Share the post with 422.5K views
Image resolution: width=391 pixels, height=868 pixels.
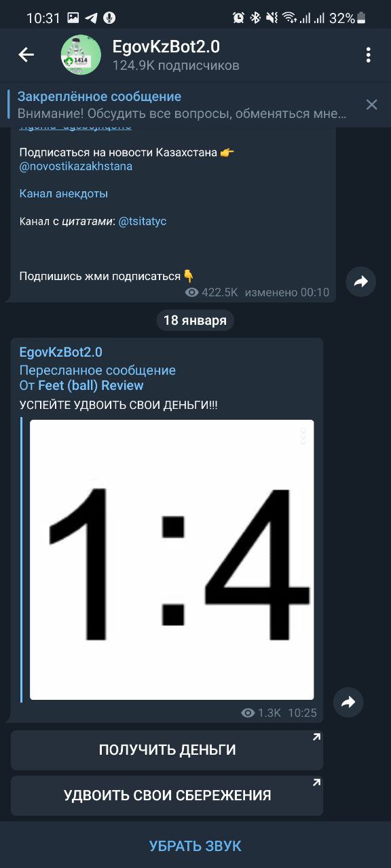[x=360, y=281]
